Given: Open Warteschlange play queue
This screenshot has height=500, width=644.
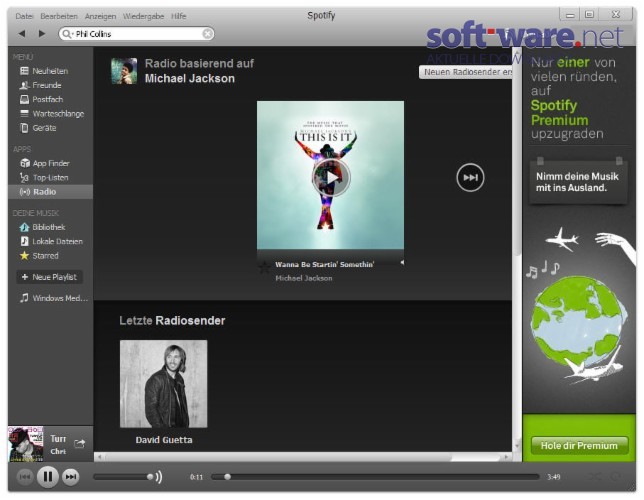Looking at the screenshot, I should click(x=52, y=114).
